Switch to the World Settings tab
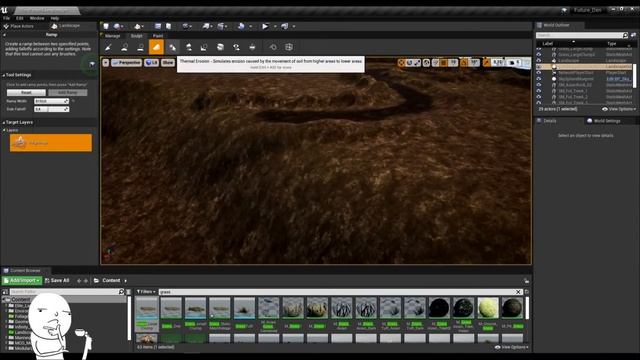 pyautogui.click(x=604, y=121)
